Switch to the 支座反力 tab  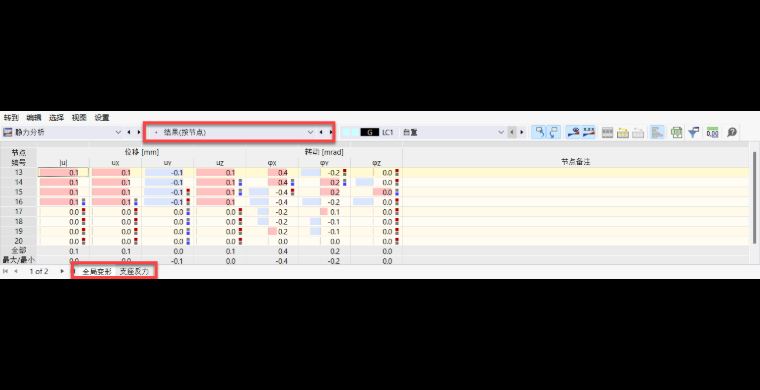[x=134, y=272]
